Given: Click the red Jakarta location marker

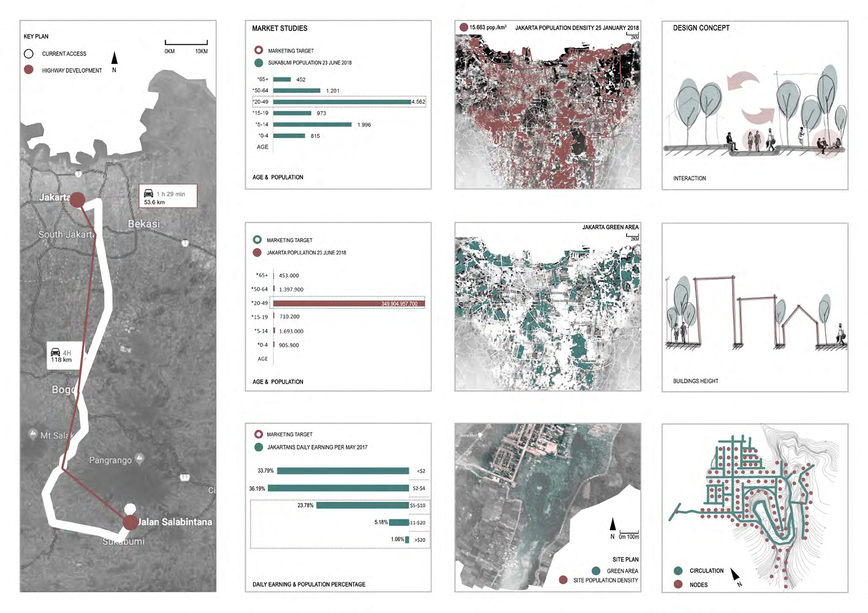Looking at the screenshot, I should [78, 200].
